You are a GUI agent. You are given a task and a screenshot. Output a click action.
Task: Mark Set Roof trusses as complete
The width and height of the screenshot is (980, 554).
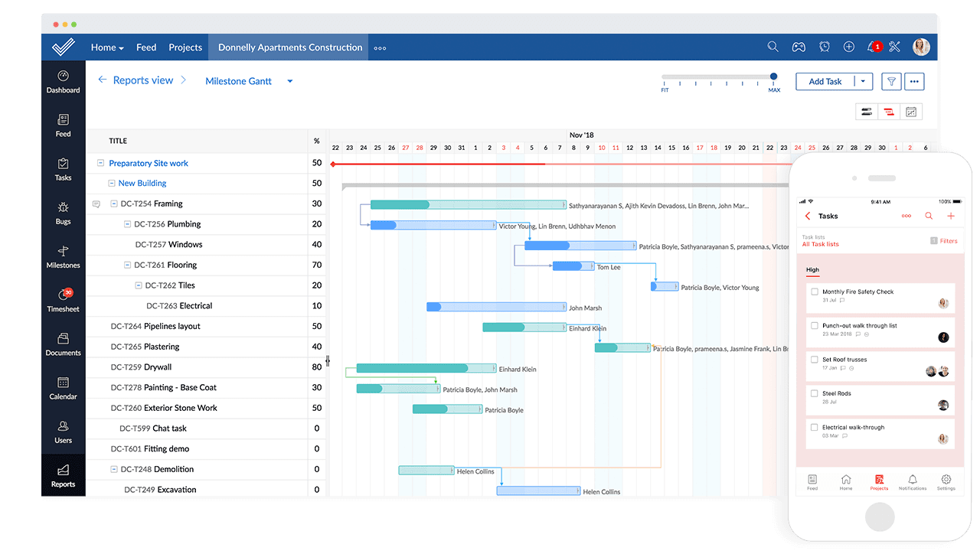point(814,360)
